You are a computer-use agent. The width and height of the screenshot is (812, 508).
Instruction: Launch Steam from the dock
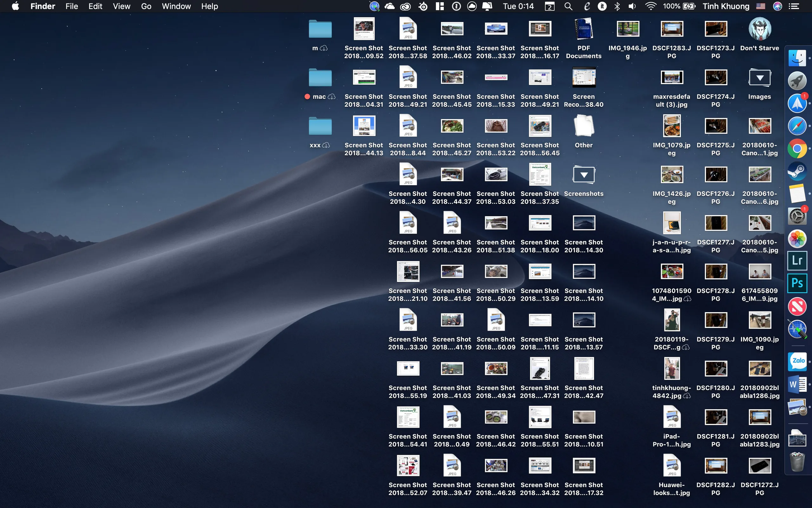click(797, 171)
